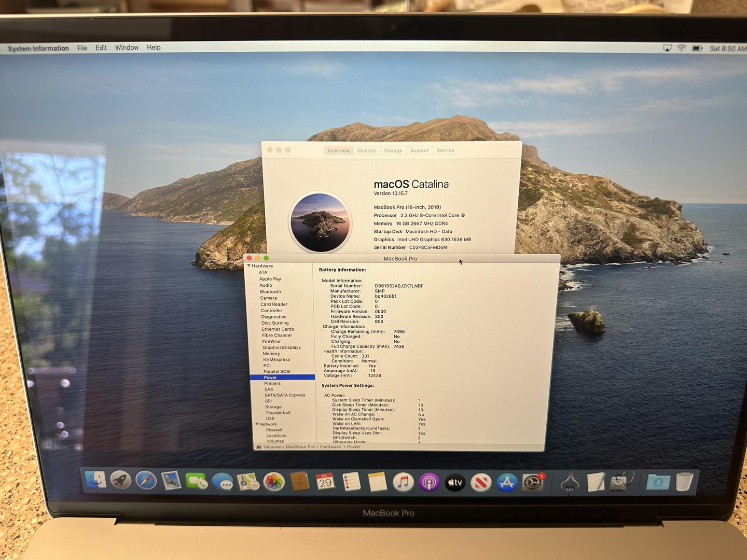Open Apple TV app in dock
Viewport: 747px width, 560px height.
[455, 483]
